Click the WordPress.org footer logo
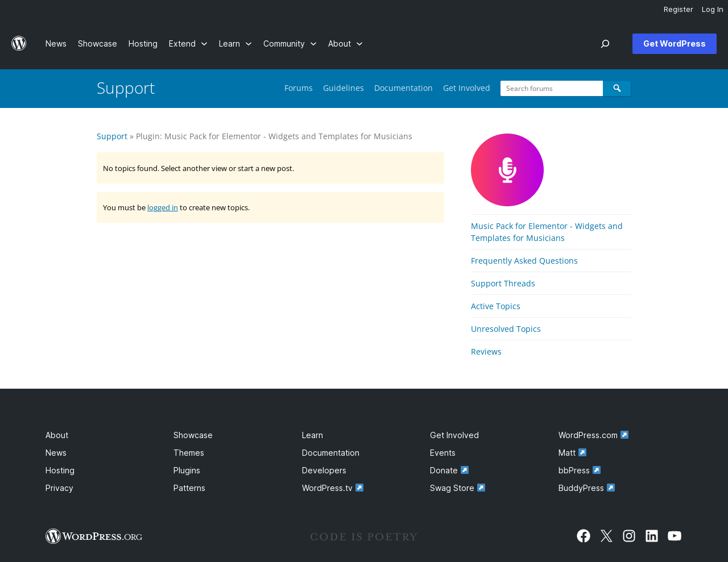 [94, 536]
